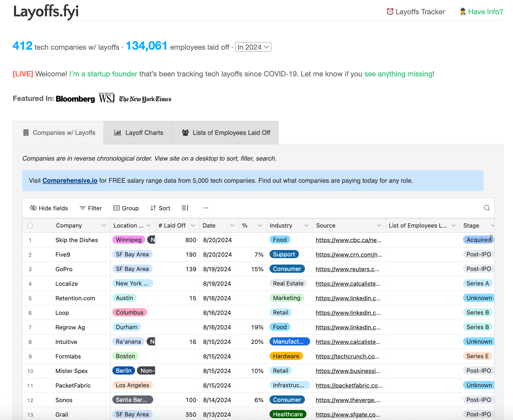This screenshot has height=420, width=513.
Task: Switch to the Layoff Charts tab
Action: tap(138, 133)
